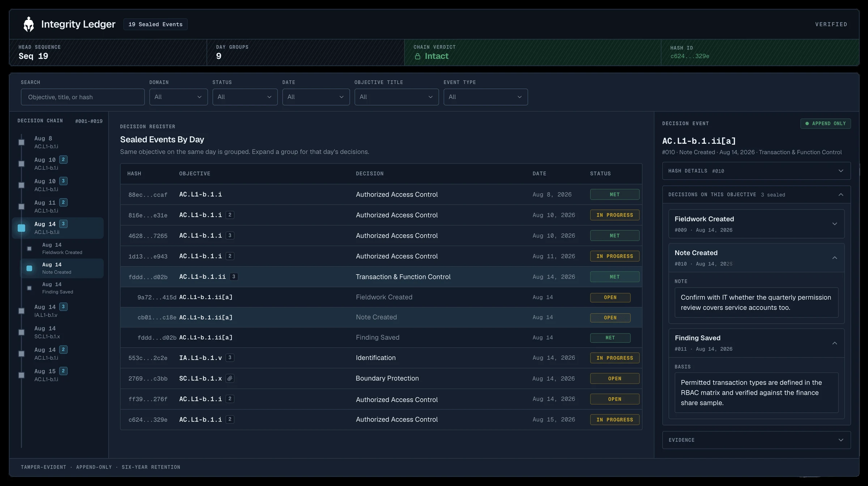The width and height of the screenshot is (868, 486).
Task: Select the Fieldwork Created row 9a72...415d
Action: tap(381, 297)
